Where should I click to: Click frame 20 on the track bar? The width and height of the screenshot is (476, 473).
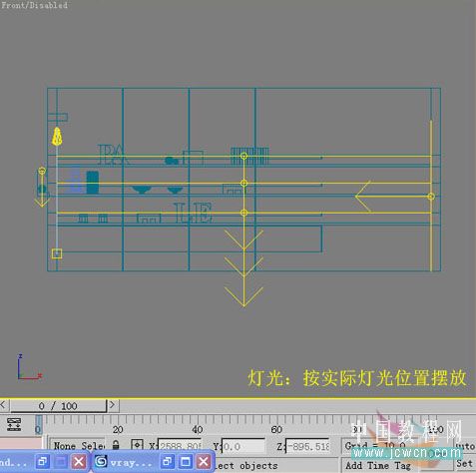(x=118, y=430)
